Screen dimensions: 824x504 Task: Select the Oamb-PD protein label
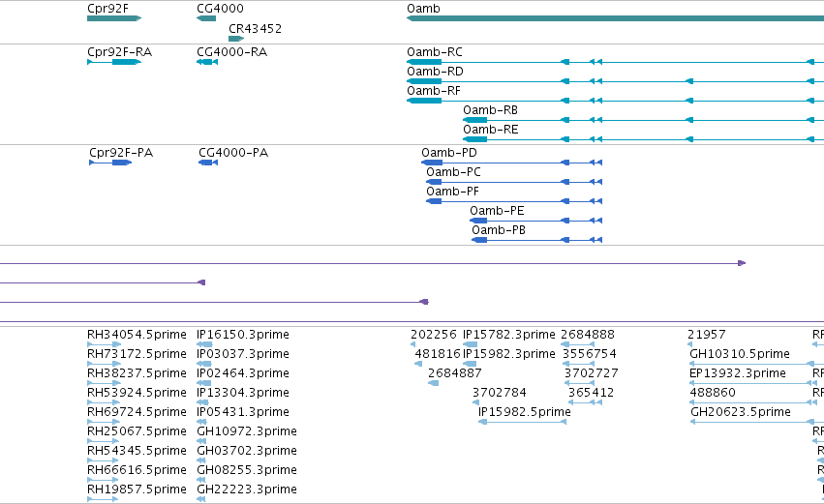pos(449,153)
